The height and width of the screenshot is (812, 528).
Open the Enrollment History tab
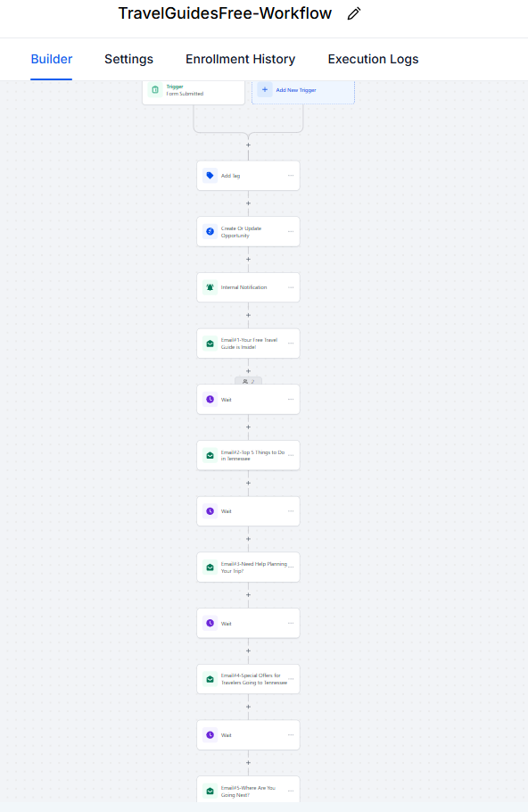click(x=240, y=59)
